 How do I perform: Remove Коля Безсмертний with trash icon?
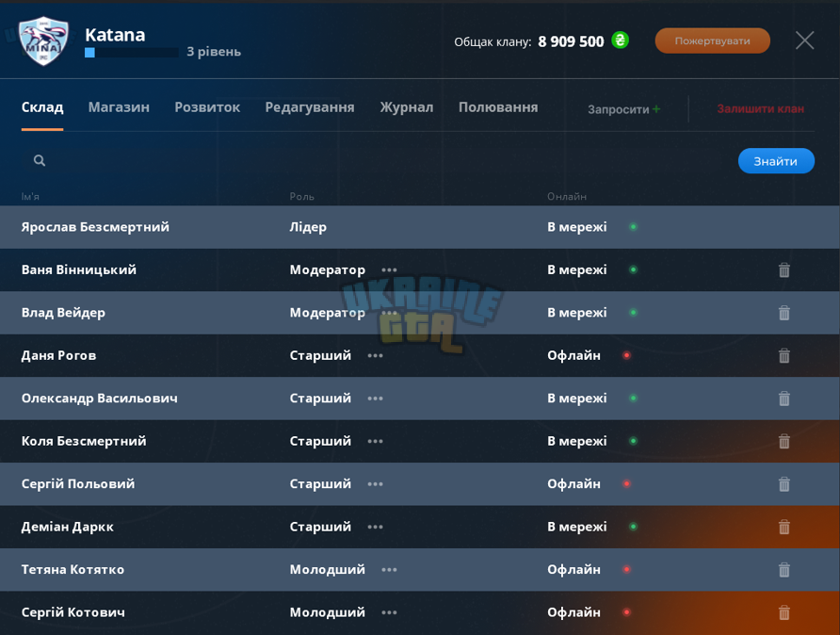pos(783,442)
